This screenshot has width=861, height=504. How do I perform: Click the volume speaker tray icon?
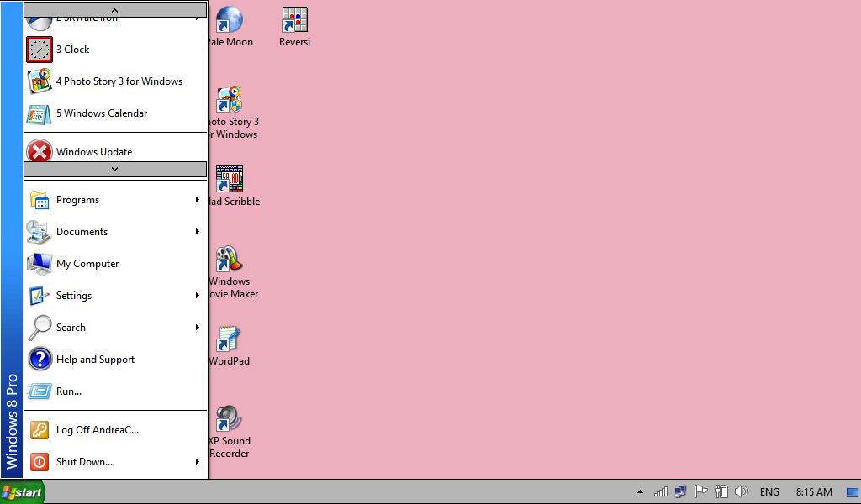(x=742, y=491)
